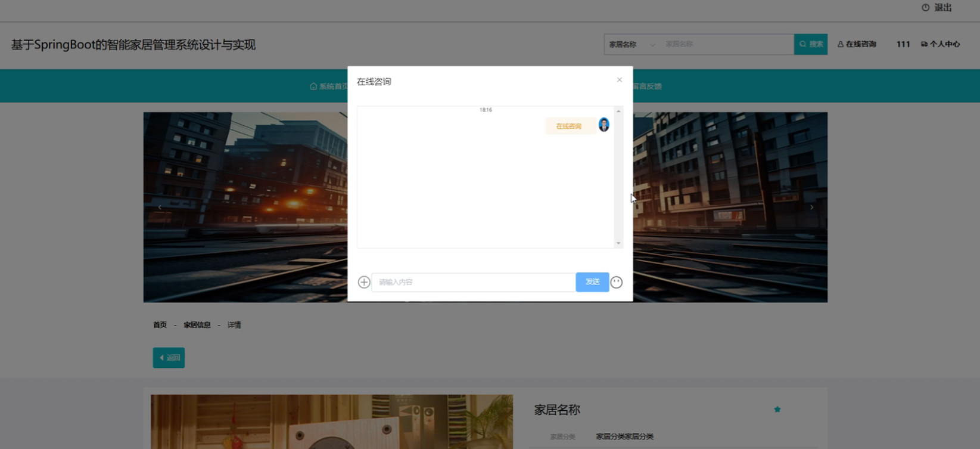Click the chat scrollbar up arrow

[x=618, y=112]
